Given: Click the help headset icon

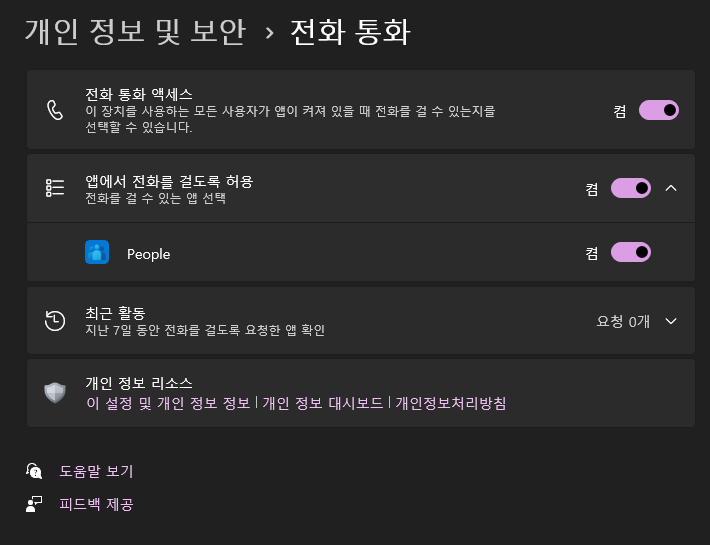Looking at the screenshot, I should pyautogui.click(x=34, y=471).
